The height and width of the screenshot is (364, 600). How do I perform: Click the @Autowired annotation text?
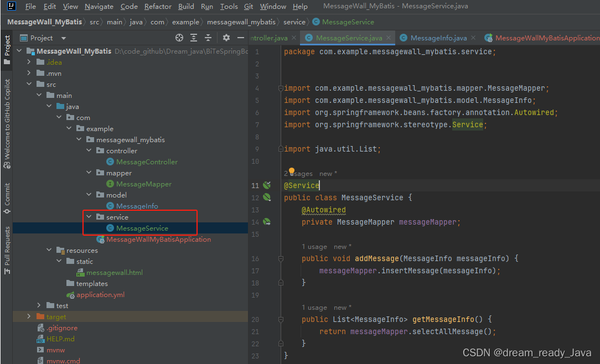[x=324, y=210]
